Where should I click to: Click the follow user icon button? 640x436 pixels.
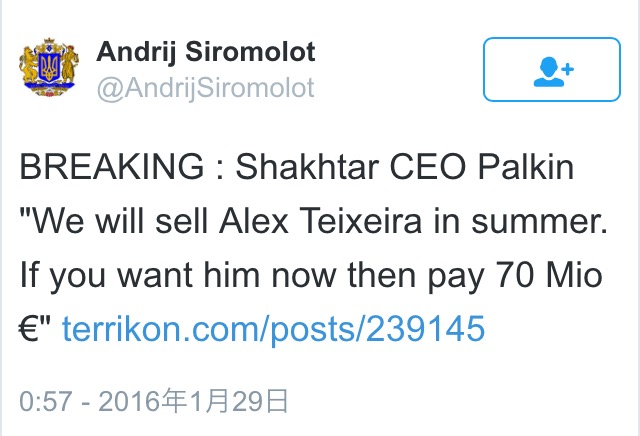pos(552,69)
